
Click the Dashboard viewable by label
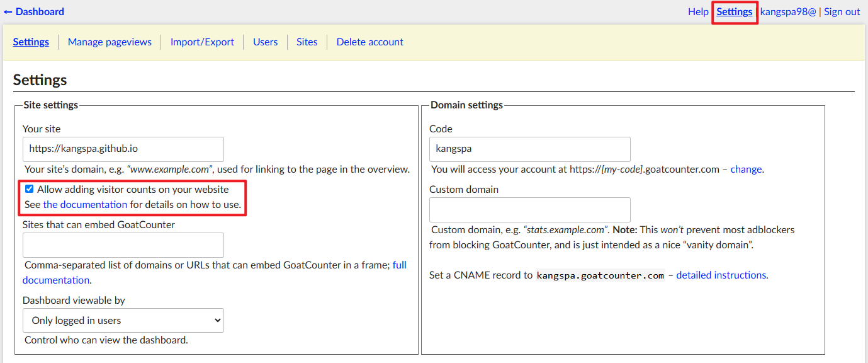[x=74, y=301]
